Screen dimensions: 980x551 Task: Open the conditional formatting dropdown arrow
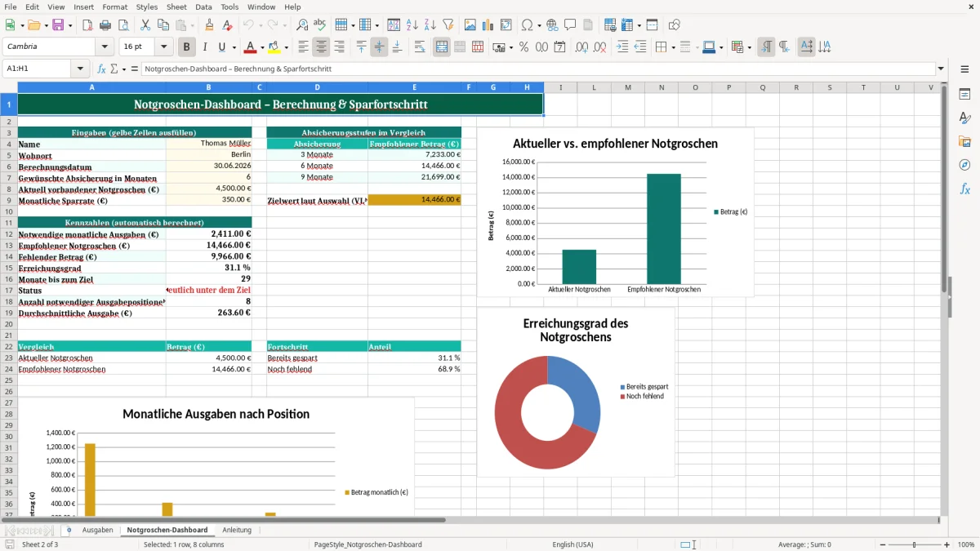click(749, 47)
